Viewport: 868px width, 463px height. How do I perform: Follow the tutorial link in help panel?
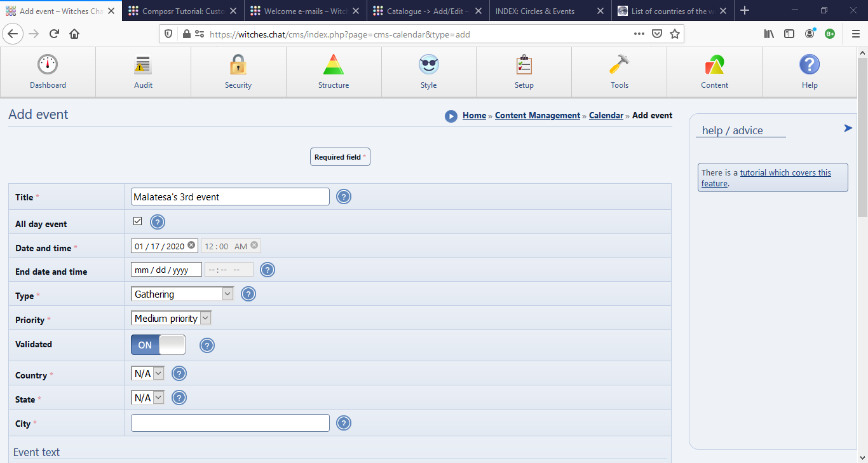785,172
